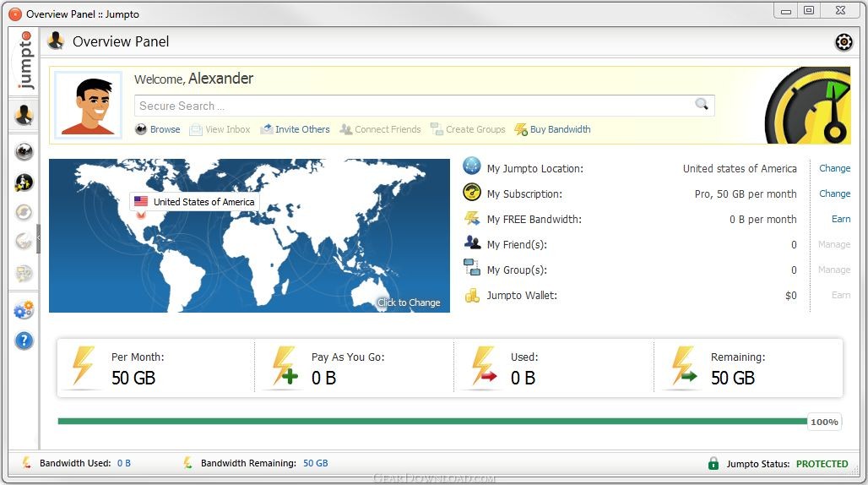The height and width of the screenshot is (485, 868).
Task: Click the Used bandwidth lightning icon
Action: [x=483, y=365]
